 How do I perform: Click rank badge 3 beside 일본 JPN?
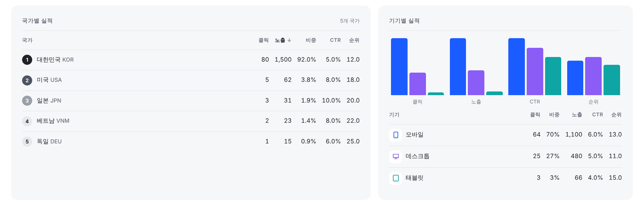[x=27, y=101]
